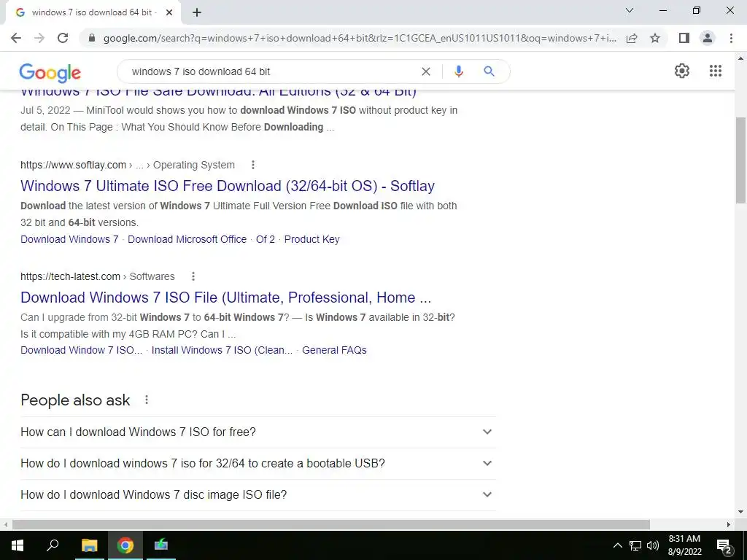Click the vertical scrollbar thumb
The width and height of the screenshot is (747, 560).
click(741, 160)
